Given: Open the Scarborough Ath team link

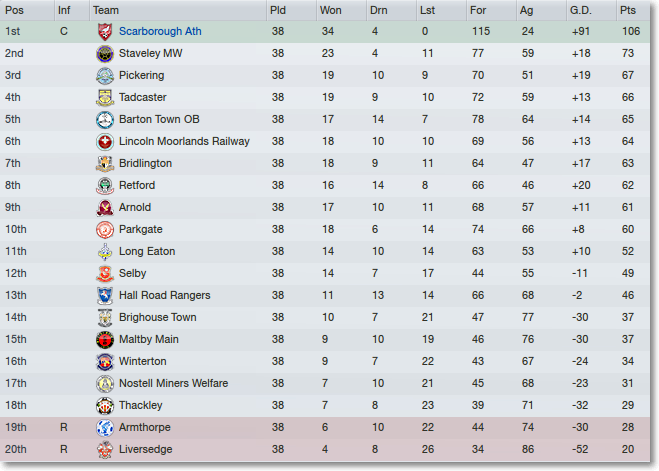Looking at the screenshot, I should 160,32.
